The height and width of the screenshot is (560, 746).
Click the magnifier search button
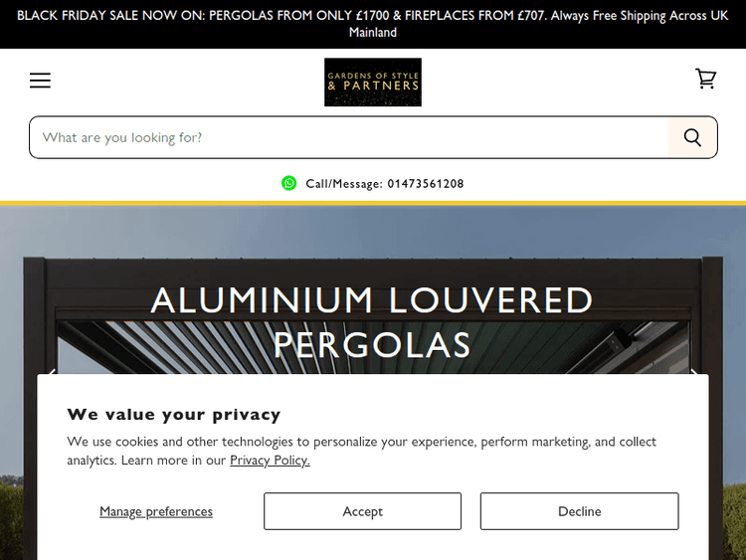point(692,137)
